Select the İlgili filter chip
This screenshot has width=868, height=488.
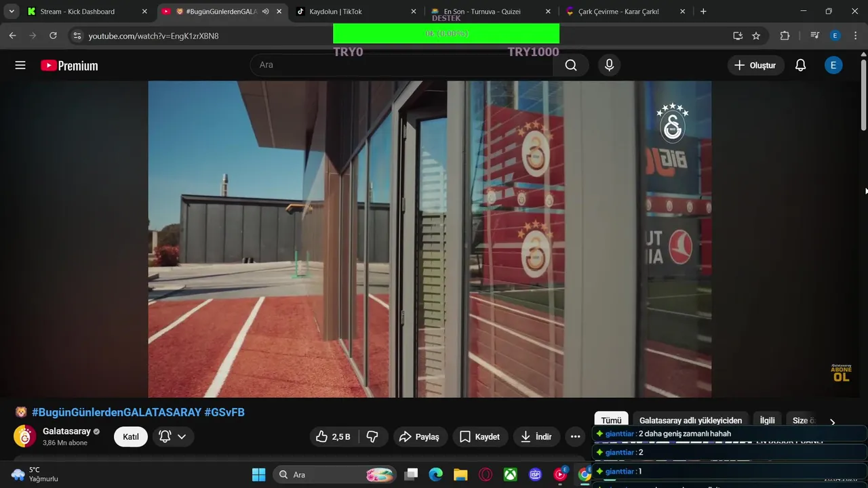tap(767, 420)
